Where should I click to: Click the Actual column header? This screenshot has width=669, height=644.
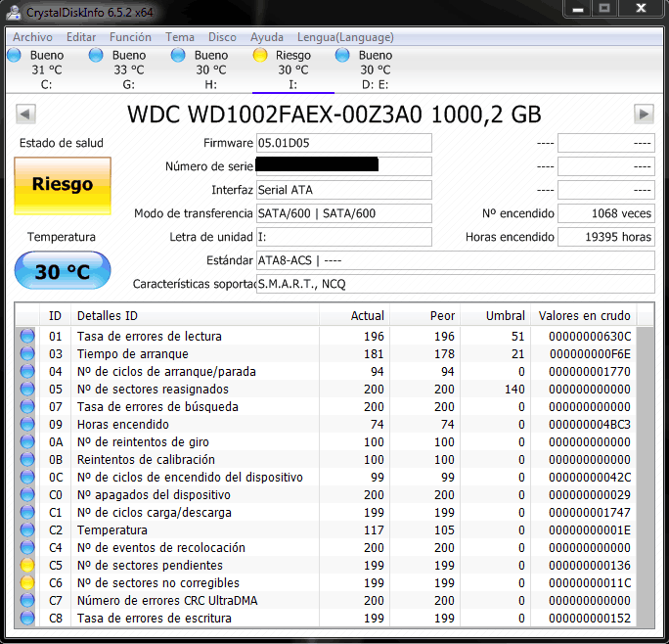(x=355, y=315)
